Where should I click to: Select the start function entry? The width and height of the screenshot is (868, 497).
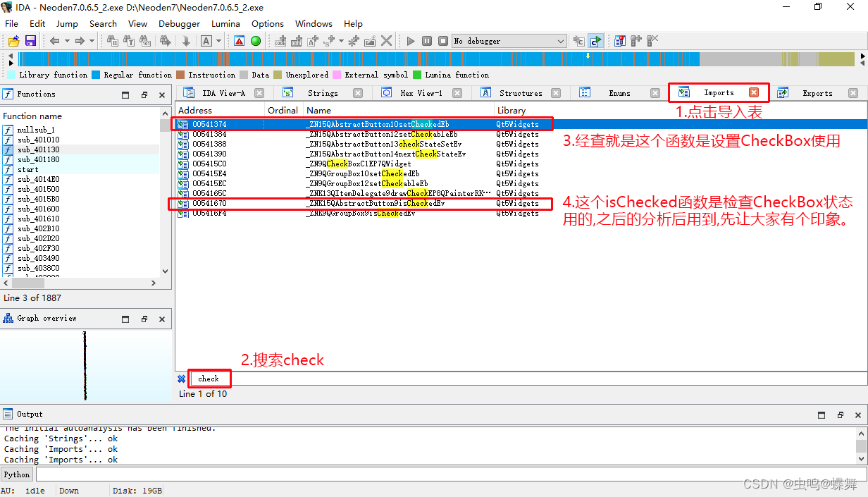pos(80,169)
